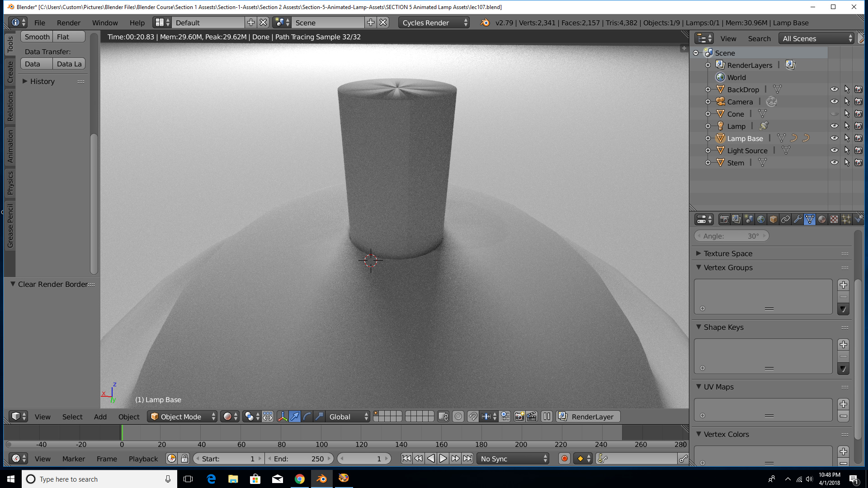
Task: Toggle Stem selectability cursor icon
Action: coord(846,163)
